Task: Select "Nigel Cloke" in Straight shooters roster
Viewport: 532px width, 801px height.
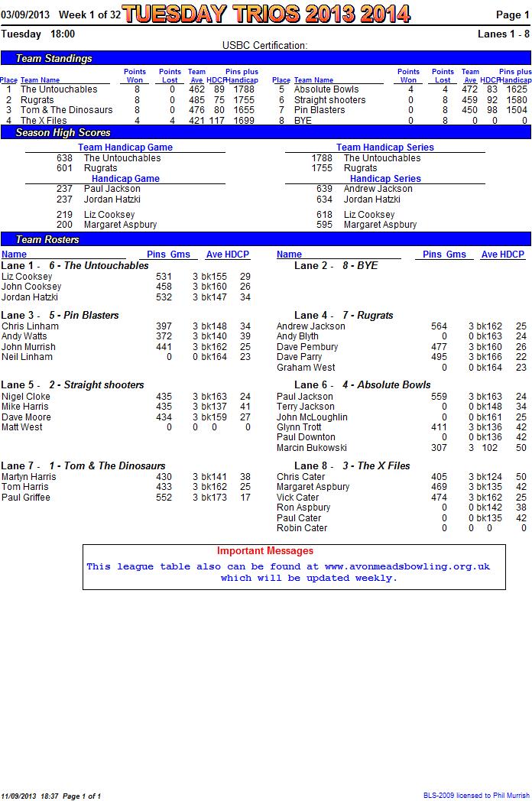Action: 25,397
